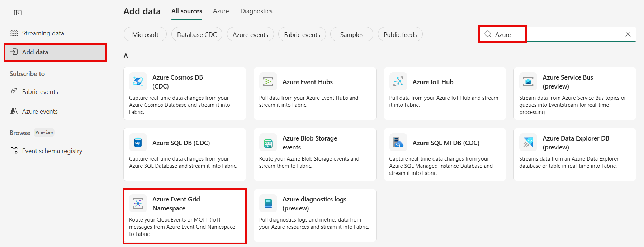Filter by Public feeds chip
This screenshot has width=644, height=247.
pos(400,34)
